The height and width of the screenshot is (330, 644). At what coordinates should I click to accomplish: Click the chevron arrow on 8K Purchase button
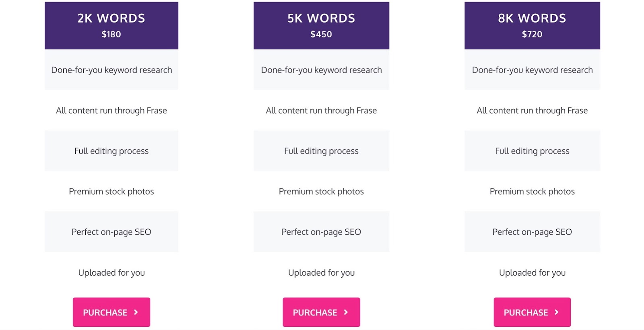pos(557,312)
